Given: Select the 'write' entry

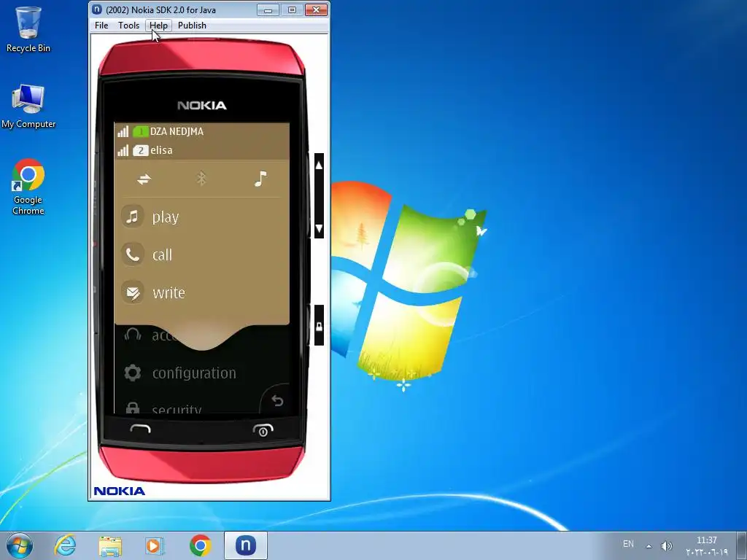Looking at the screenshot, I should pyautogui.click(x=169, y=292).
